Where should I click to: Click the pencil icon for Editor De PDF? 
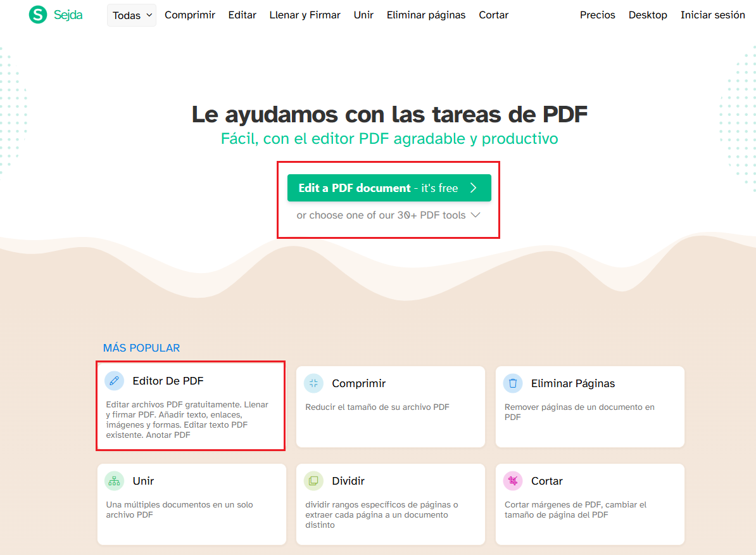pos(114,381)
